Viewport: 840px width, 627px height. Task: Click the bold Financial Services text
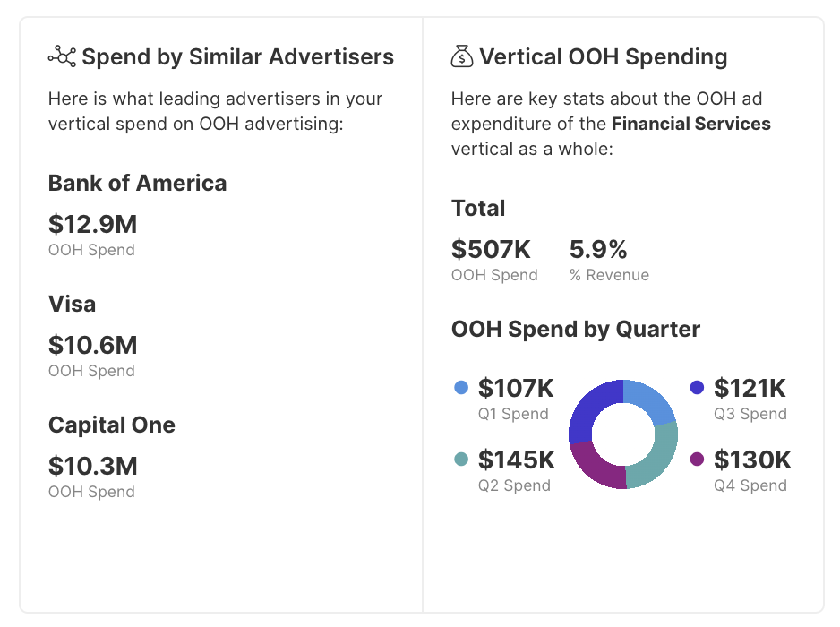pos(690,124)
